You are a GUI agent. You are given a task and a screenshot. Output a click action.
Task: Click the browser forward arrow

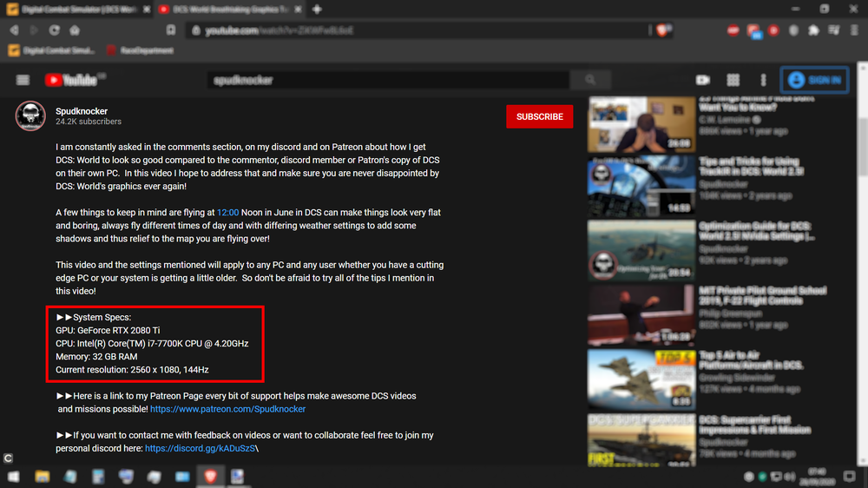[34, 30]
